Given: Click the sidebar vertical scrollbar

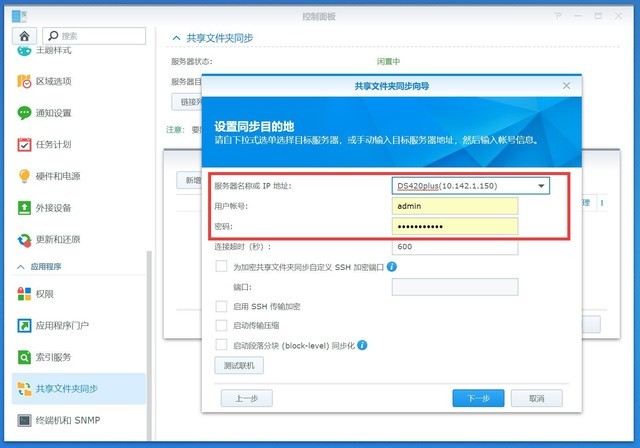Looking at the screenshot, I should point(149,346).
